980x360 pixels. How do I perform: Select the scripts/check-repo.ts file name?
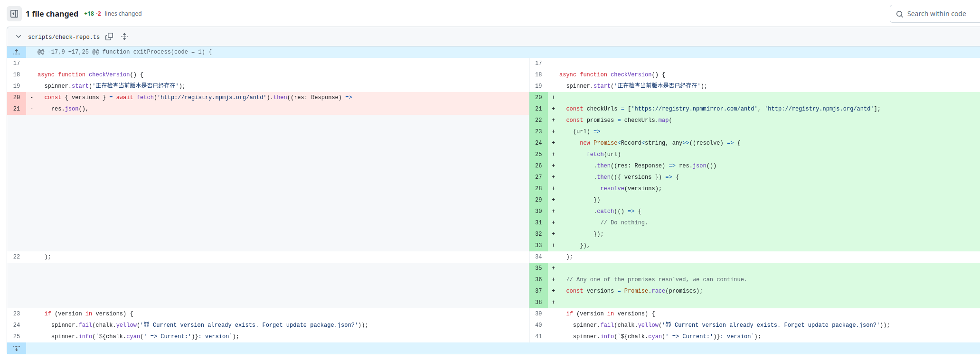64,37
